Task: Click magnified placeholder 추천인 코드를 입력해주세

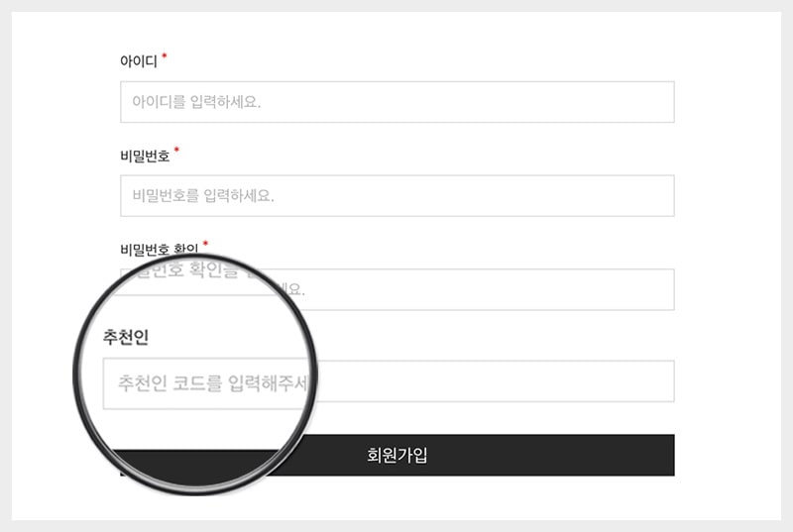Action: (213, 383)
